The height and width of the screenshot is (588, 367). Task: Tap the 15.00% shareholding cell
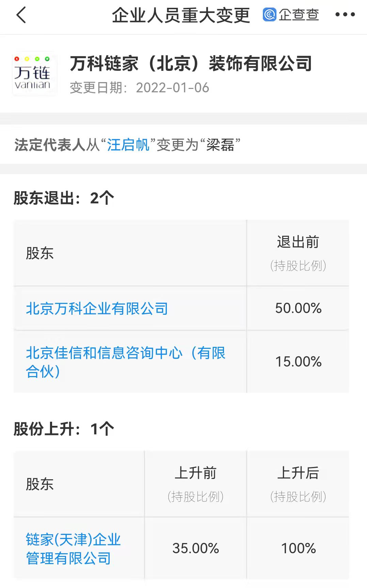[x=298, y=362]
